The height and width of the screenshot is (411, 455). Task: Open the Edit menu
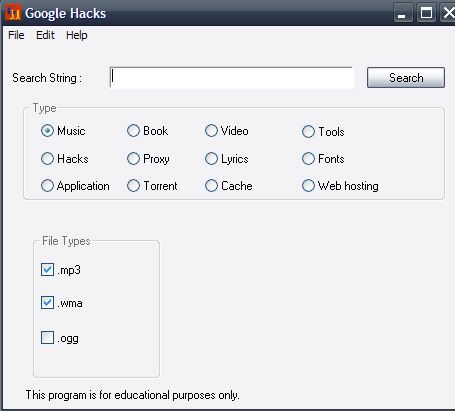pyautogui.click(x=45, y=35)
